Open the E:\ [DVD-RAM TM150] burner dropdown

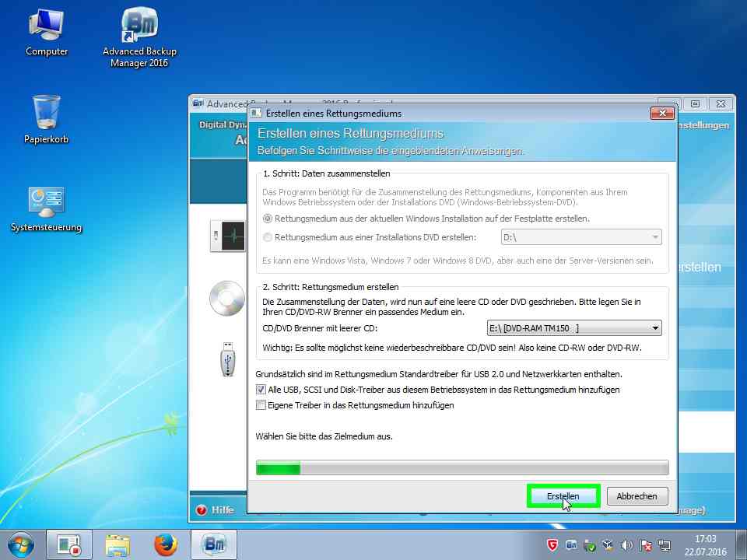point(574,328)
